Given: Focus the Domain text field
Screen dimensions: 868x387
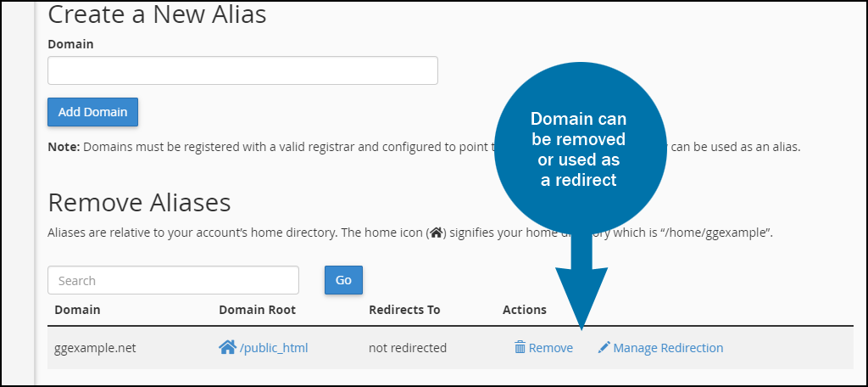Looking at the screenshot, I should (x=242, y=70).
